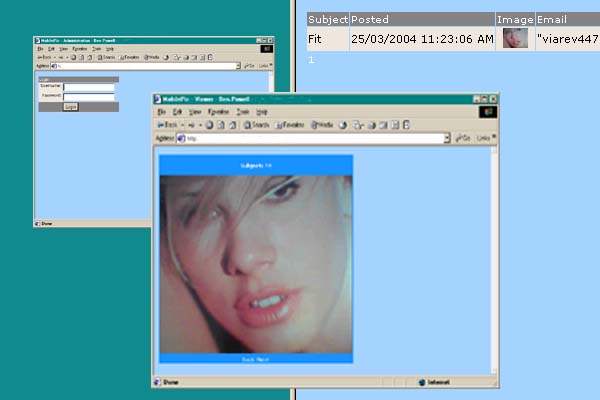Screen dimensions: 600x400
Task: Click Search in Administration window toolbar
Action: (106, 57)
